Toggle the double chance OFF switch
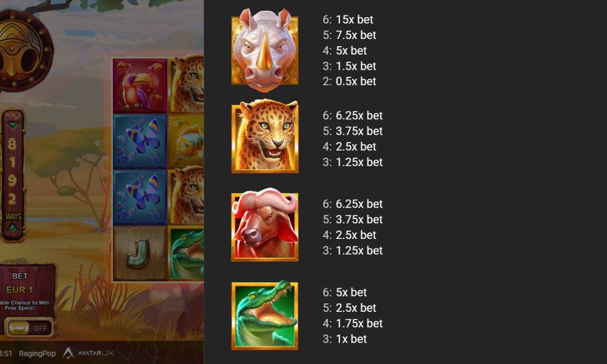This screenshot has height=364, width=607. (x=29, y=328)
